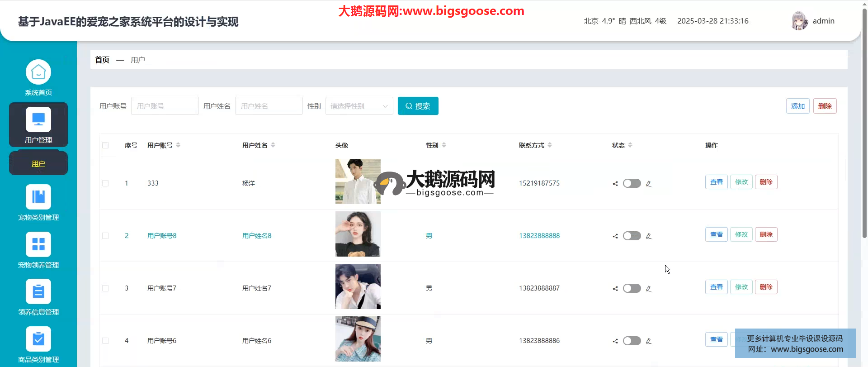Click the 添加 button
This screenshot has width=868, height=367.
797,106
